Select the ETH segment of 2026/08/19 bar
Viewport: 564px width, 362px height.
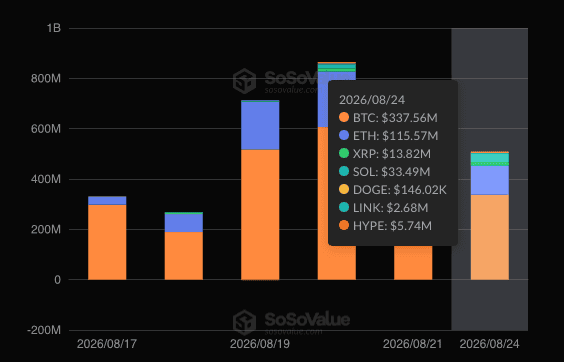[260, 126]
